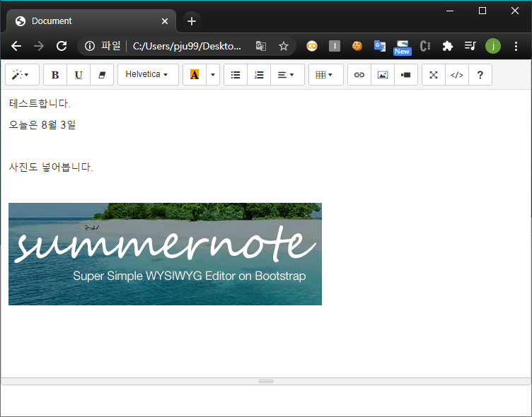Select the Document tab
This screenshot has width=532, height=417.
pos(91,21)
